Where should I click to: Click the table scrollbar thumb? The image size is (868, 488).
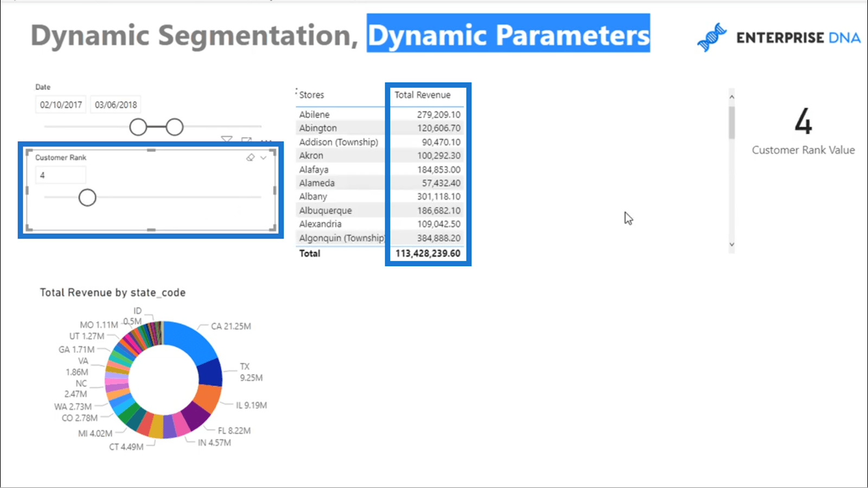(732, 122)
